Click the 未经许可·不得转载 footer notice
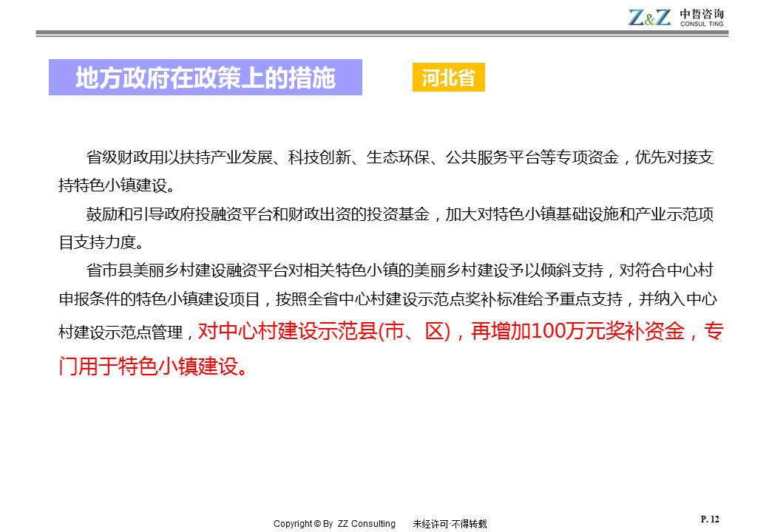769x532 pixels. coord(450,524)
